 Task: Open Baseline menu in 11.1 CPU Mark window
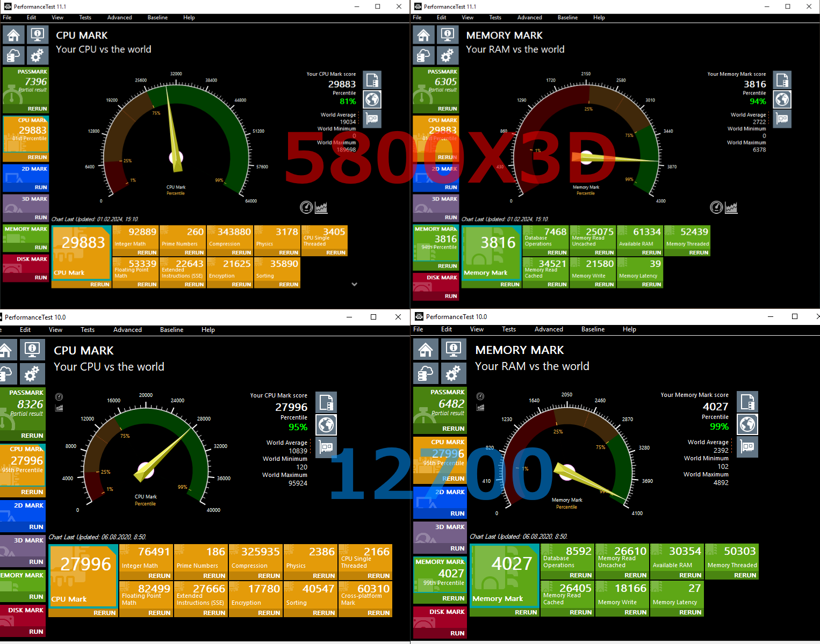tap(157, 18)
